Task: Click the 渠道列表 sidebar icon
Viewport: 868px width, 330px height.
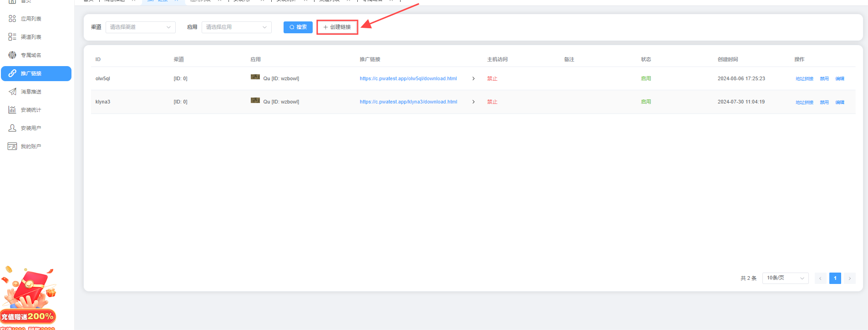Action: (12, 37)
